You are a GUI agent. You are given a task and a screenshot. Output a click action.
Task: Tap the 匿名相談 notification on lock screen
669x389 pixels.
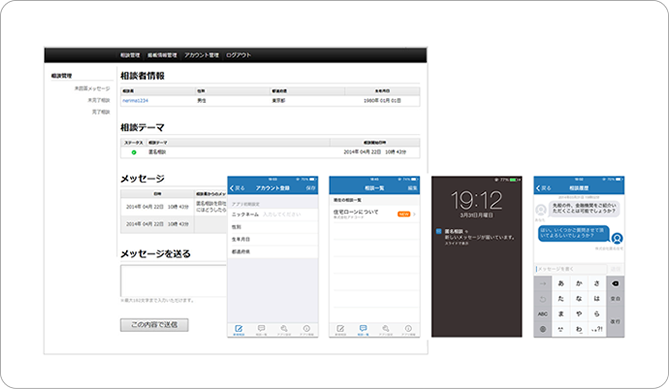click(476, 237)
